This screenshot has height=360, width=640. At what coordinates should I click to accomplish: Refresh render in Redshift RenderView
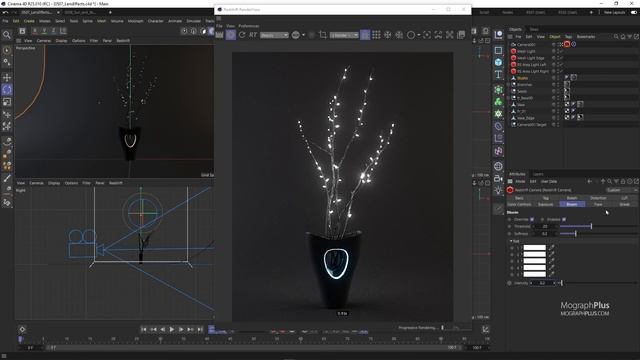tap(242, 35)
